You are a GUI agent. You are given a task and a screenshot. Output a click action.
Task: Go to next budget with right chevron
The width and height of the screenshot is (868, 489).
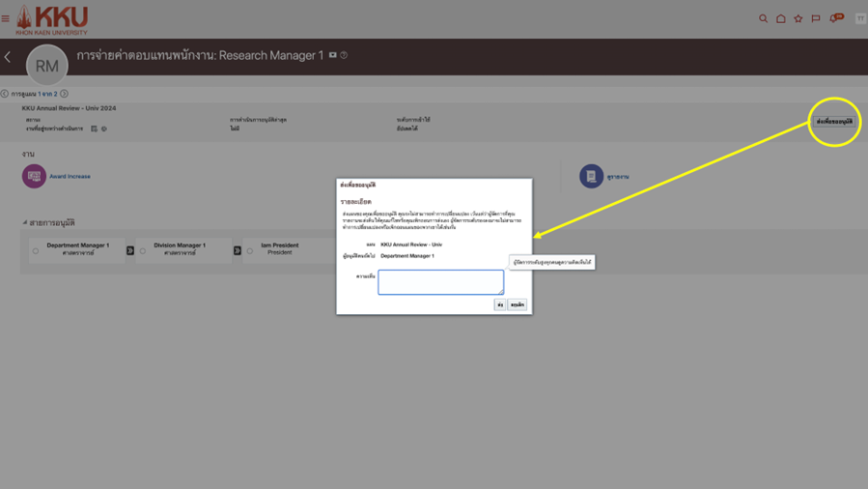tap(65, 94)
